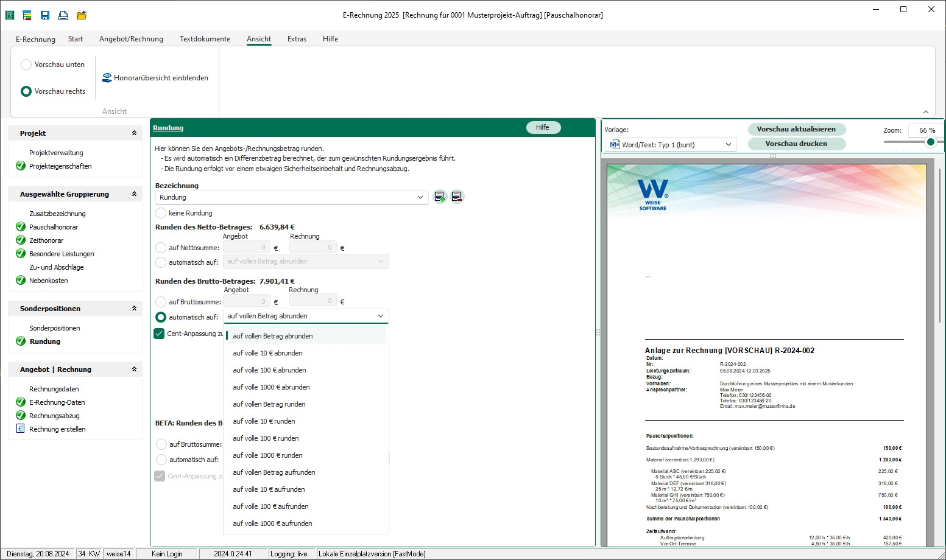The height and width of the screenshot is (560, 946).
Task: Select the Vorschau rechts radio button
Action: point(26,91)
